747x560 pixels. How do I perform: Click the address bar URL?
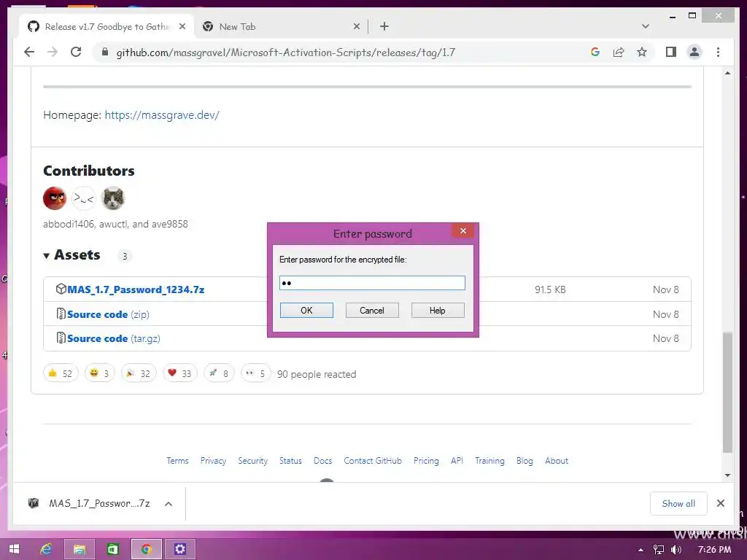[286, 52]
